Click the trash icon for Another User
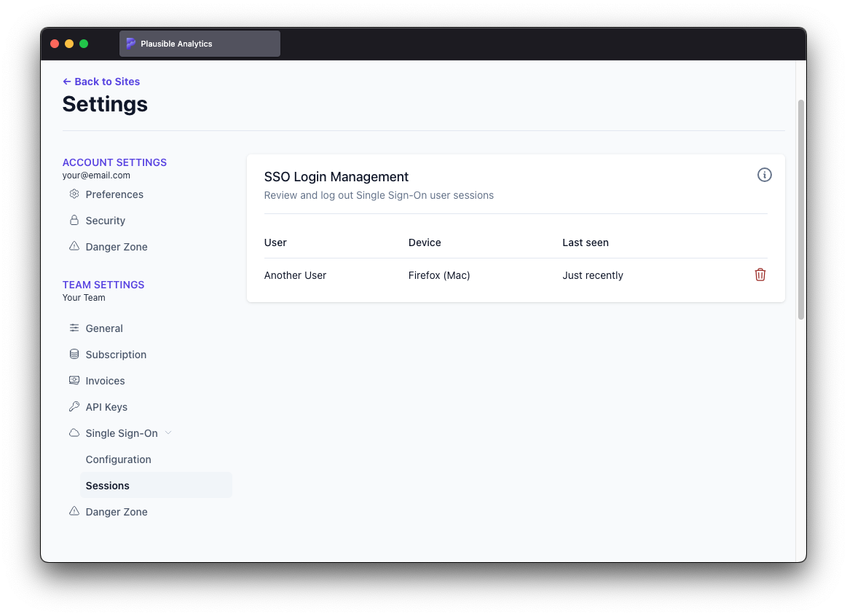Screen dimensions: 847x616 point(760,275)
